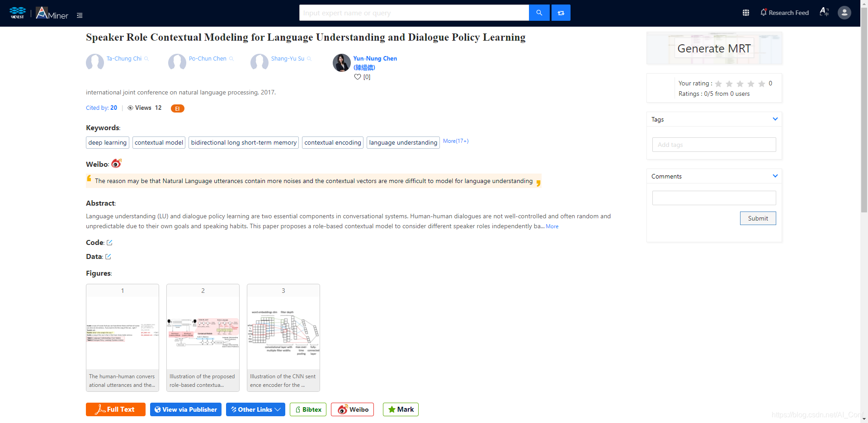
Task: Search for author Ta-Chung Chi magnifier
Action: click(x=146, y=59)
